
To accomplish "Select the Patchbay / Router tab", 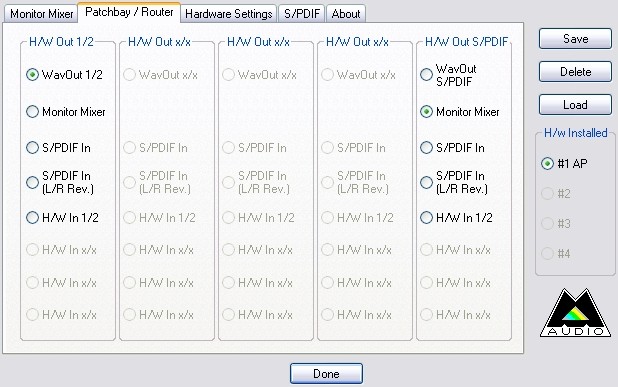I will (129, 12).
